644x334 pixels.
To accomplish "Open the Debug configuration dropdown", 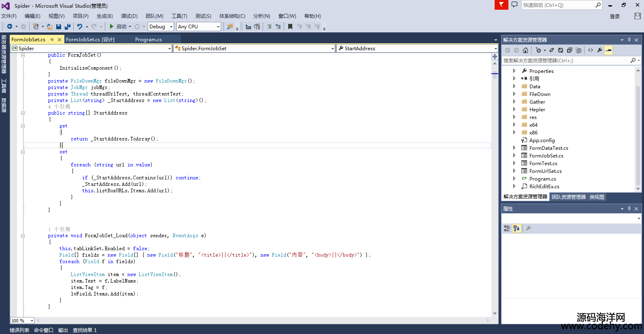I will click(x=161, y=27).
